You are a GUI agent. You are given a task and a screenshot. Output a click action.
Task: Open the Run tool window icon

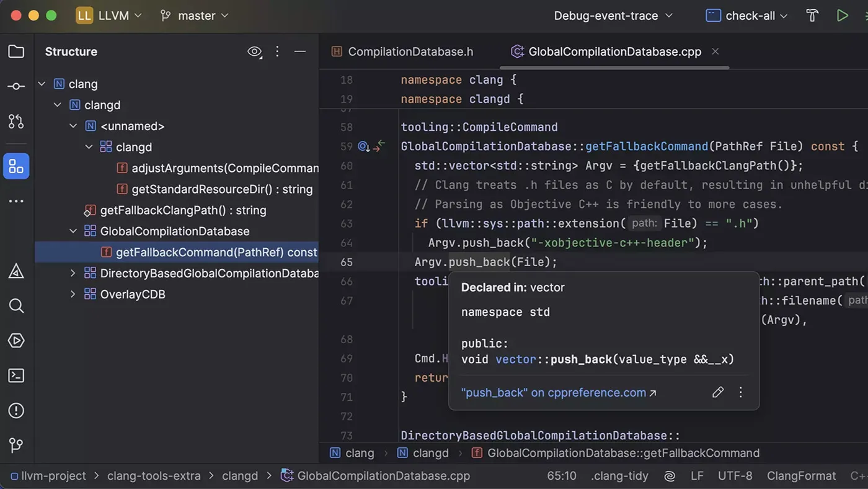[17, 340]
